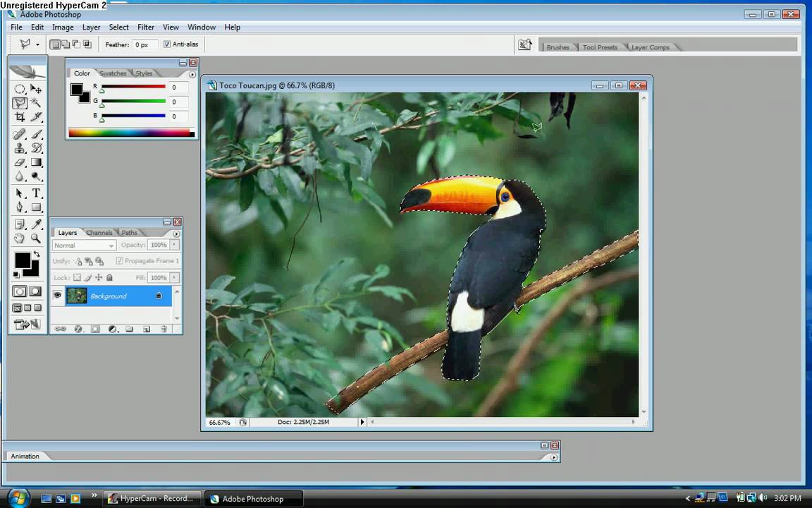
Task: Hide the Background layer eye icon
Action: click(57, 296)
